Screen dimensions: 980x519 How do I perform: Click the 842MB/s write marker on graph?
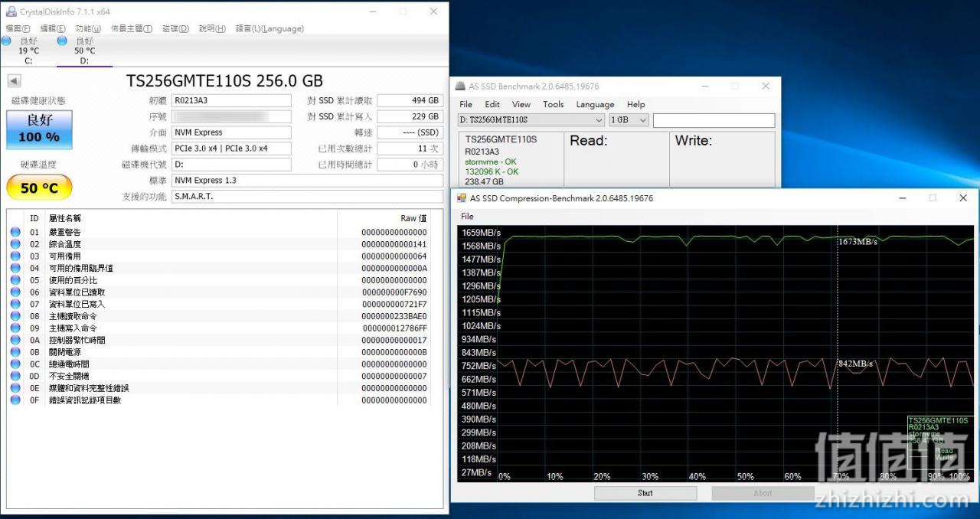tap(856, 364)
